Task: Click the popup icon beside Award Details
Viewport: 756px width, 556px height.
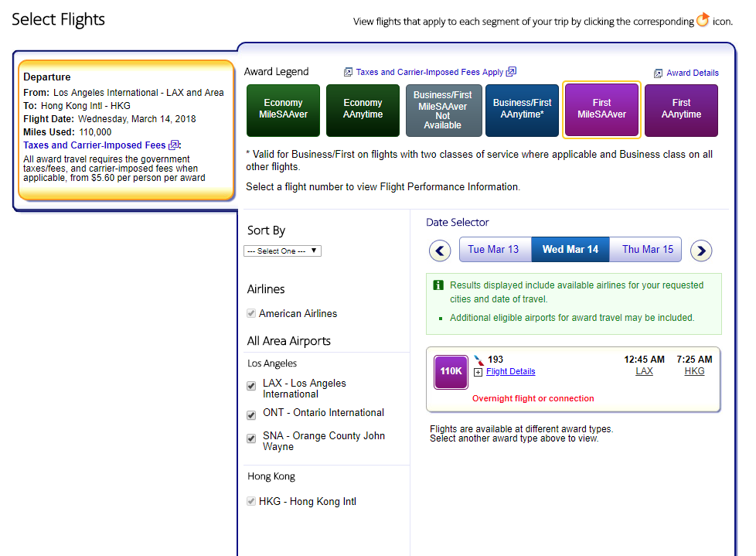Action: (658, 73)
